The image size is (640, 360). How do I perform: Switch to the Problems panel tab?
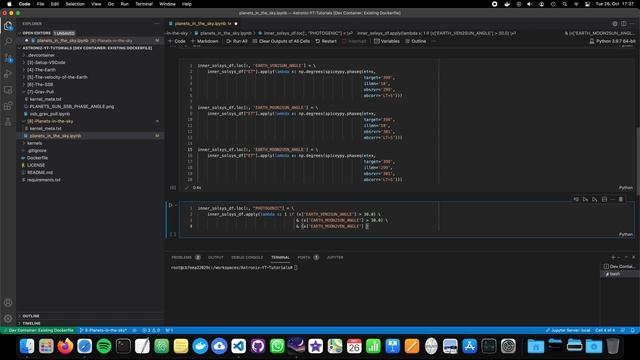point(186,257)
